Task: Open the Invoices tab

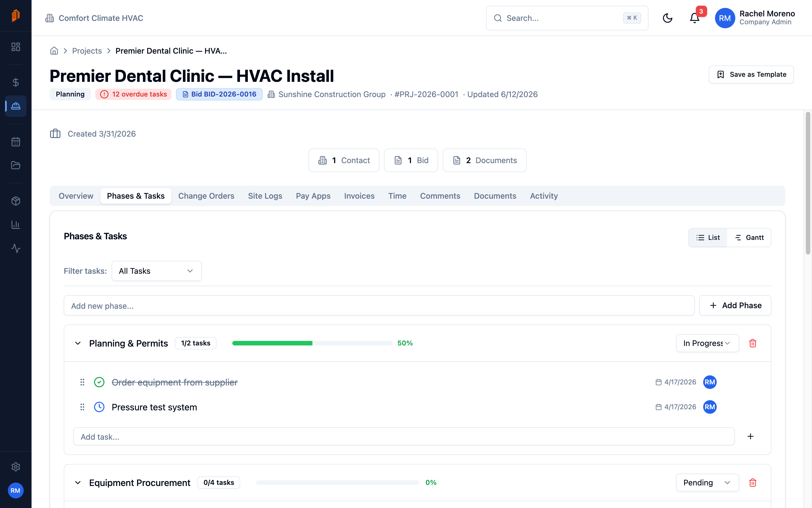Action: [x=359, y=196]
